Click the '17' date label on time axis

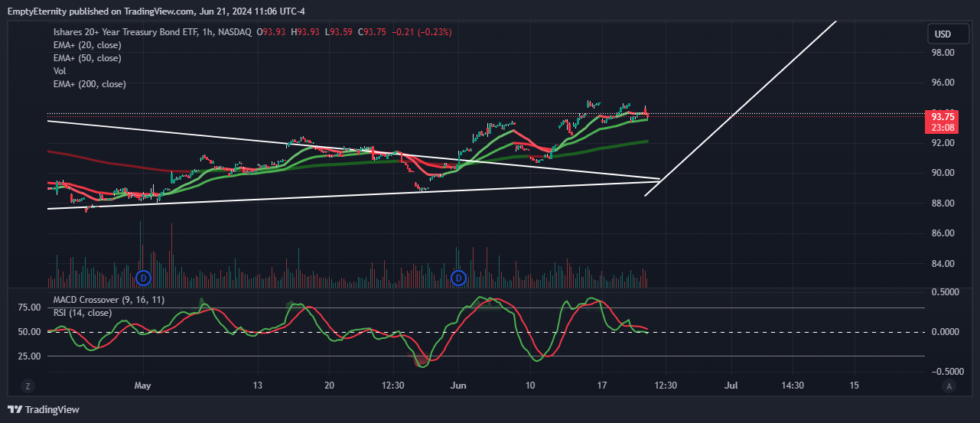(602, 386)
